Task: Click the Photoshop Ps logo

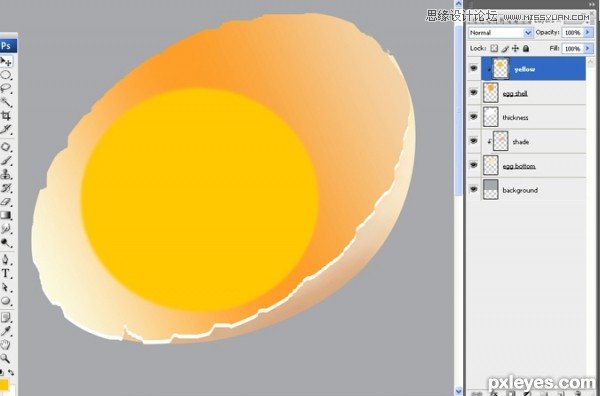Action: point(7,46)
